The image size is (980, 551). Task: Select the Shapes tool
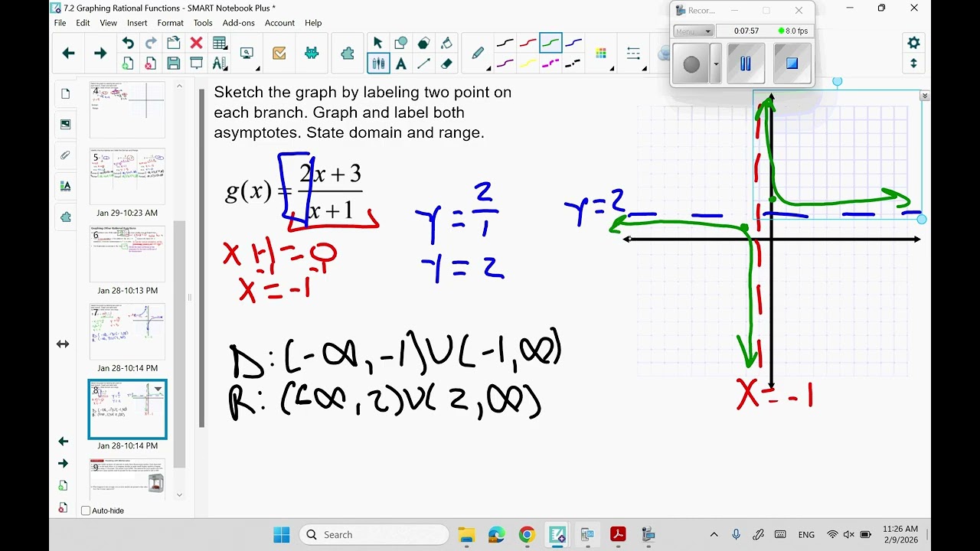pyautogui.click(x=400, y=43)
